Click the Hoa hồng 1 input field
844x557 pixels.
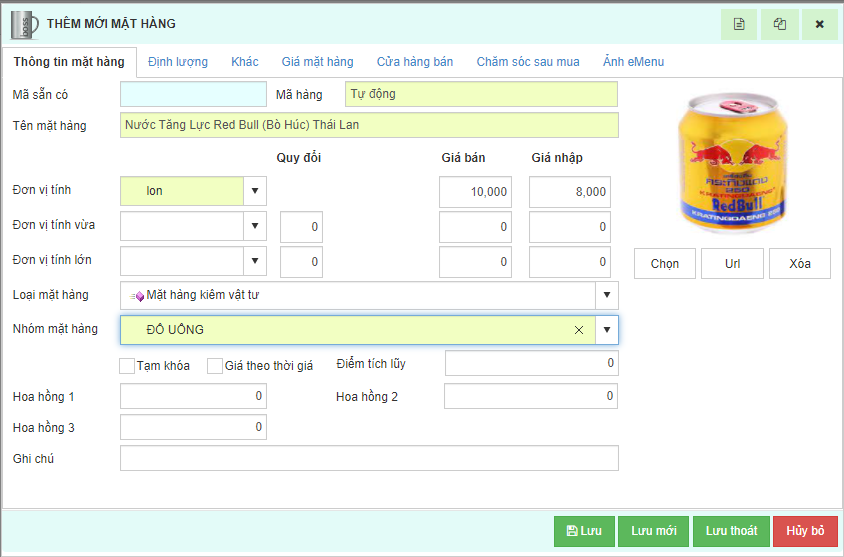pyautogui.click(x=193, y=396)
